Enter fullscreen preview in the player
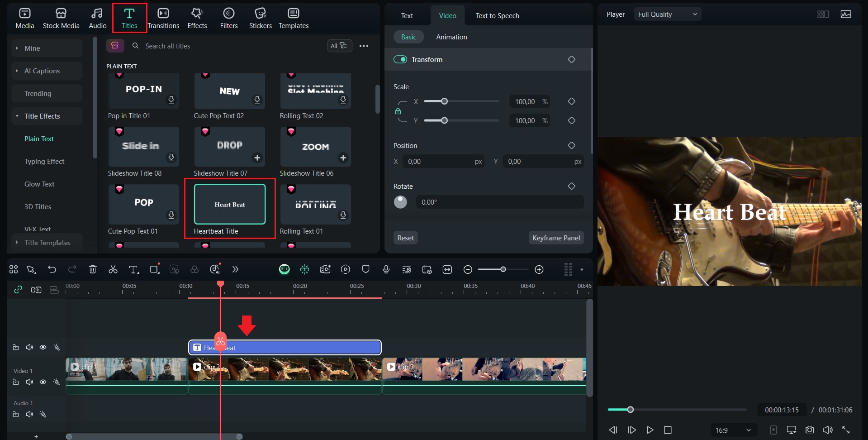Viewport: 868px width, 440px height. 846,430
